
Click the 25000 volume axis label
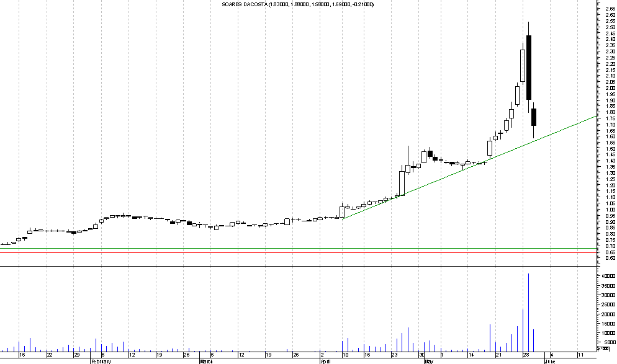609,304
